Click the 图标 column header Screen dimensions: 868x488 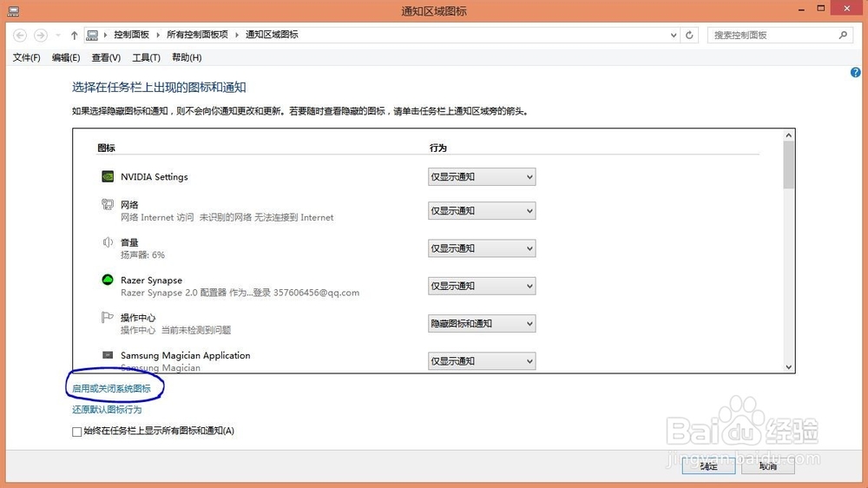tap(106, 148)
